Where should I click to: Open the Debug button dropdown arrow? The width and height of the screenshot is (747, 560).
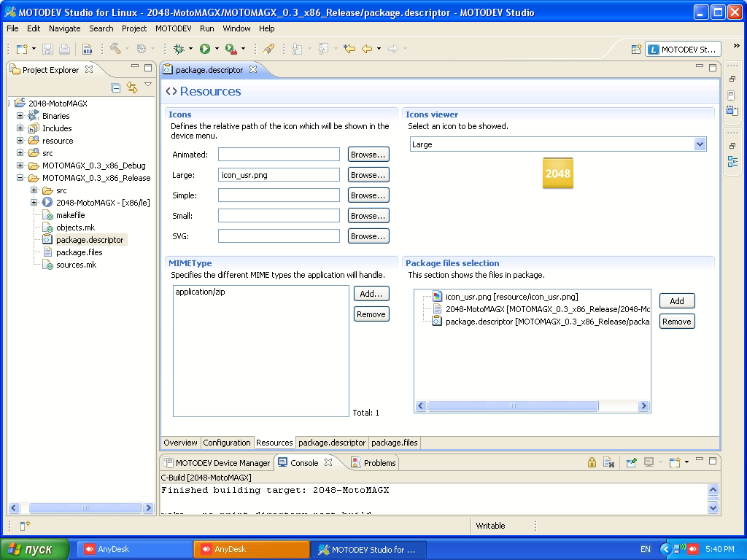point(190,49)
